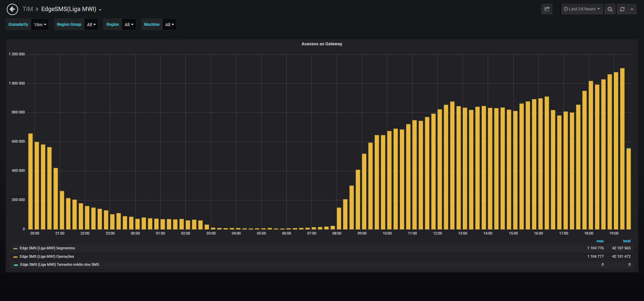This screenshot has height=301, width=644.
Task: Click the Machine variable label
Action: 152,24
